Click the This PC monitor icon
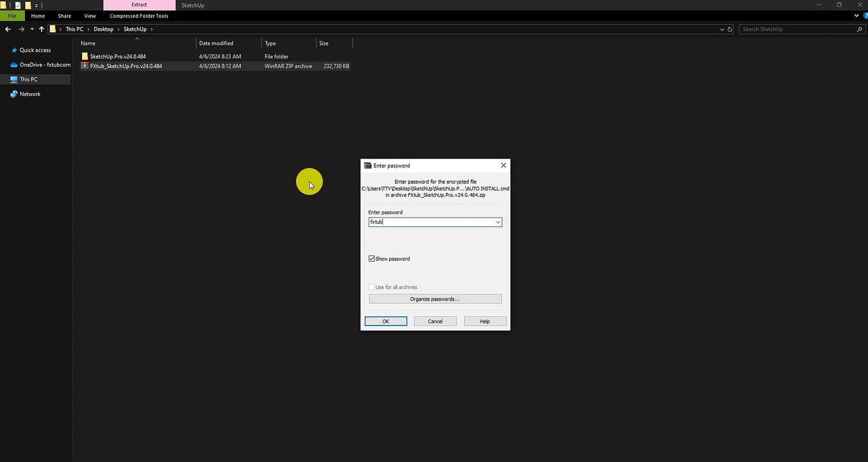The height and width of the screenshot is (462, 868). [14, 80]
